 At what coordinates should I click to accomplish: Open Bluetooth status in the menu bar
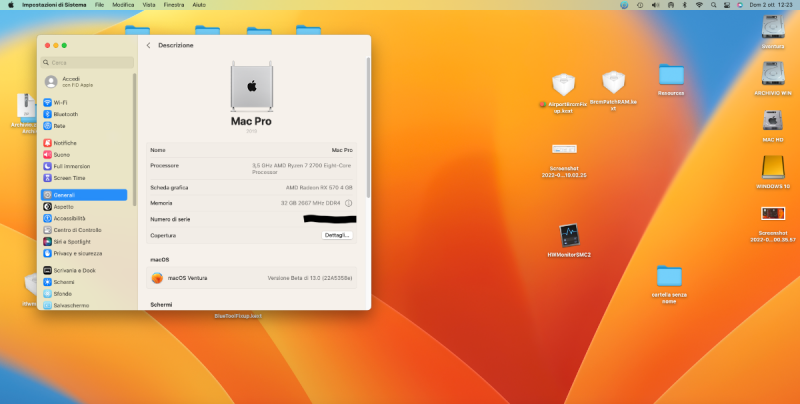(685, 5)
